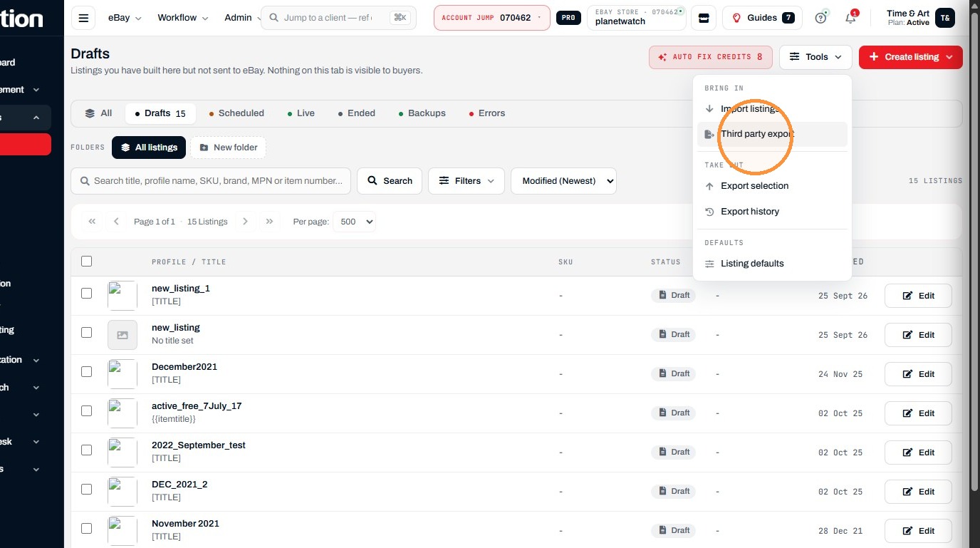This screenshot has width=980, height=548.
Task: Click the listings search input field
Action: [211, 181]
